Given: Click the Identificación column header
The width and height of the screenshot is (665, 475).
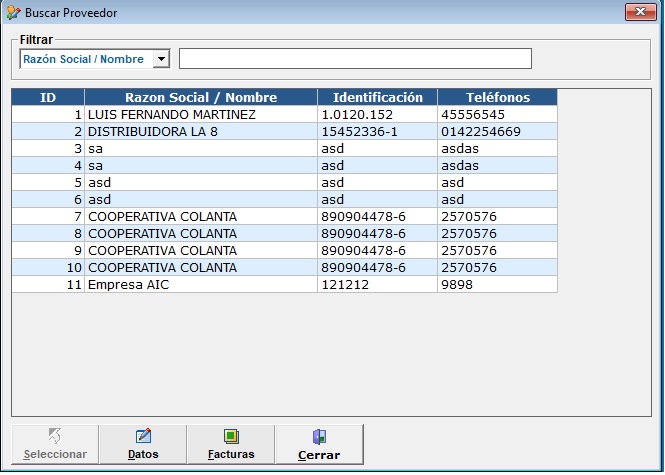Looking at the screenshot, I should [377, 98].
